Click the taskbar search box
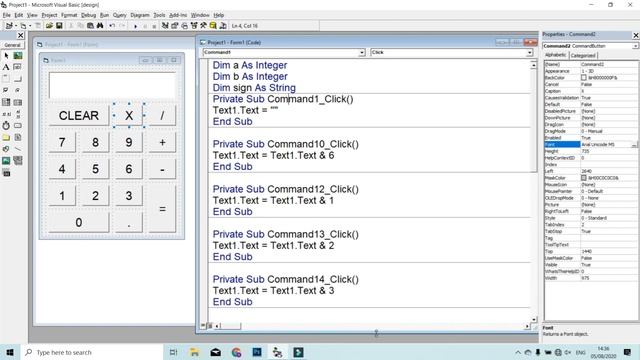The height and width of the screenshot is (360, 640). point(91,352)
